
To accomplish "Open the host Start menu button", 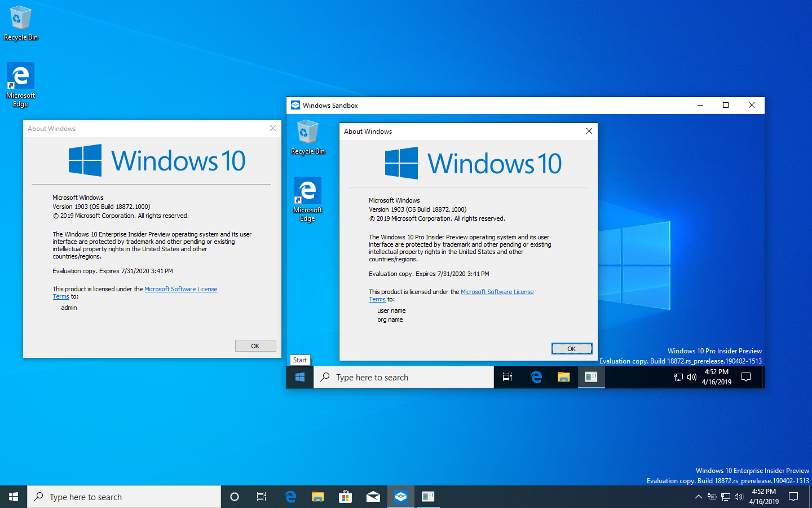I will [x=14, y=497].
